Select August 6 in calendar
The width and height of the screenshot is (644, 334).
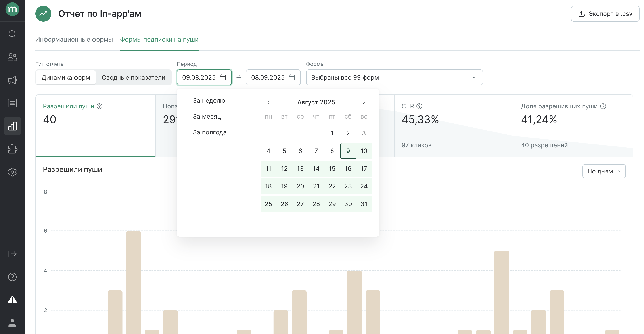(x=300, y=151)
